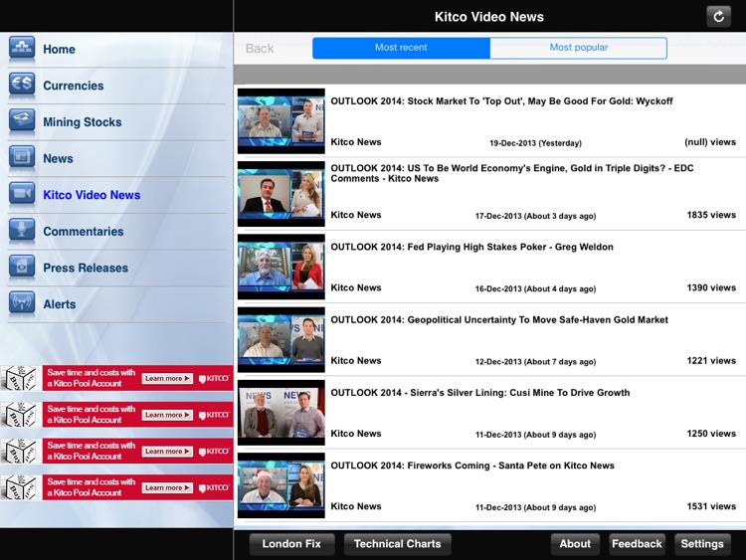Open Settings
Image resolution: width=746 pixels, height=560 pixels.
coord(702,544)
